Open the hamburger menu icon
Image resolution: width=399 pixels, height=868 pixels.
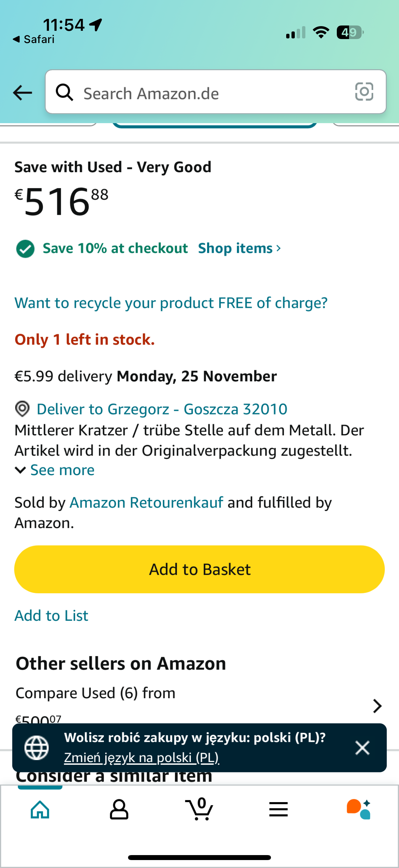pos(279,809)
